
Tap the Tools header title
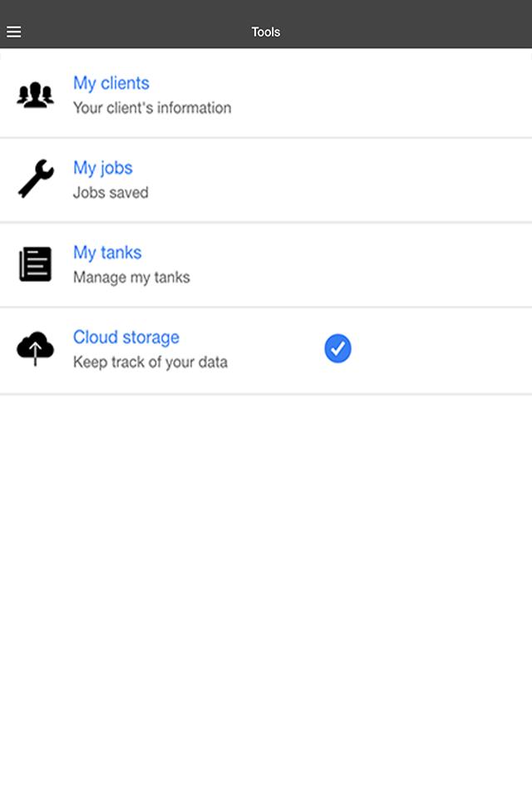point(266,32)
